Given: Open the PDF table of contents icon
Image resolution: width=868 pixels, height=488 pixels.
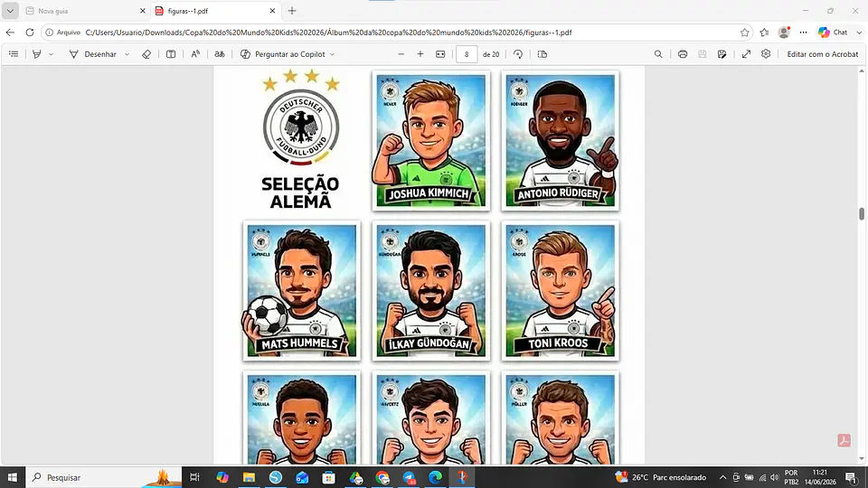Looking at the screenshot, I should [14, 54].
